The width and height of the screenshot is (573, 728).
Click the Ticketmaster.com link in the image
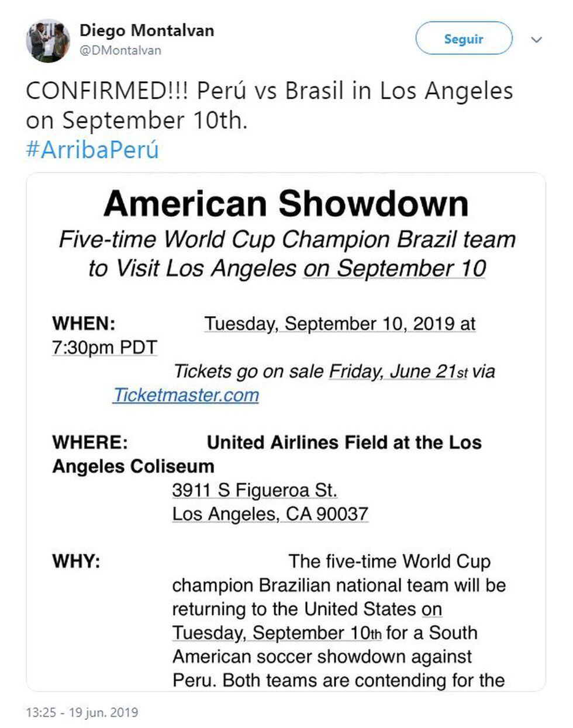[186, 395]
